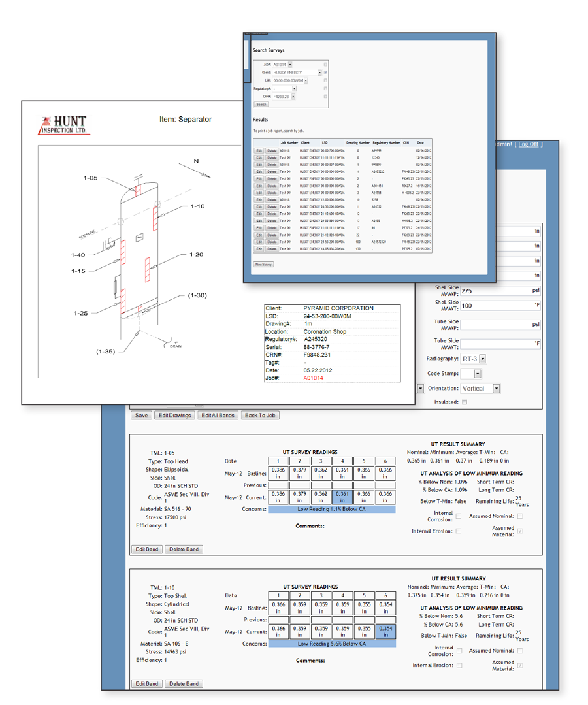Open the Orientation dropdown showing Vertical
The width and height of the screenshot is (588, 705).
tap(497, 389)
